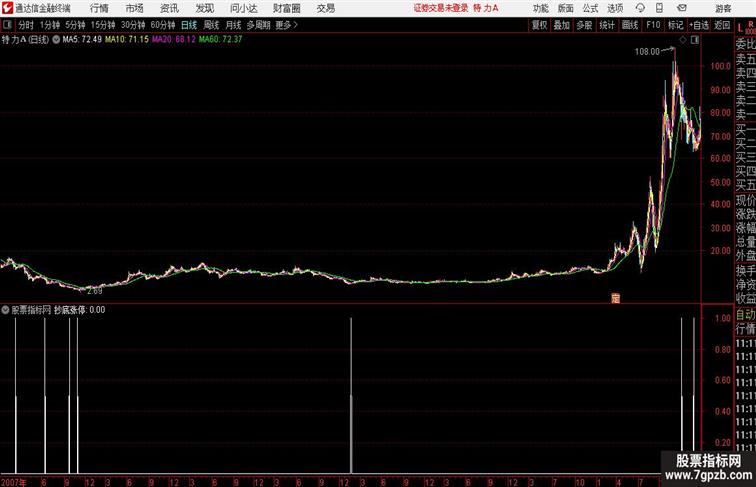Click the 自动 label in right panel
The height and width of the screenshot is (487, 756).
point(745,315)
